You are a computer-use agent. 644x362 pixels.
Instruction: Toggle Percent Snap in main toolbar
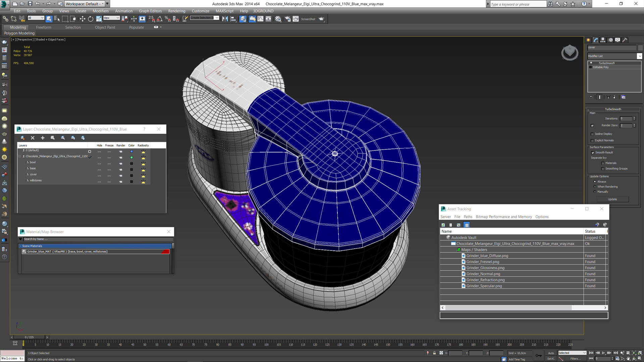tap(167, 19)
